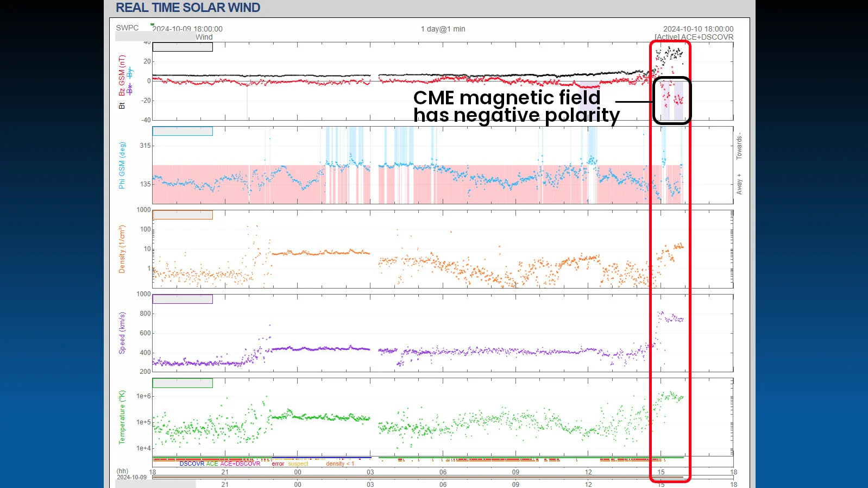Click the Density (1/cm³) axis label
The height and width of the screenshot is (488, 868).
pyautogui.click(x=122, y=249)
